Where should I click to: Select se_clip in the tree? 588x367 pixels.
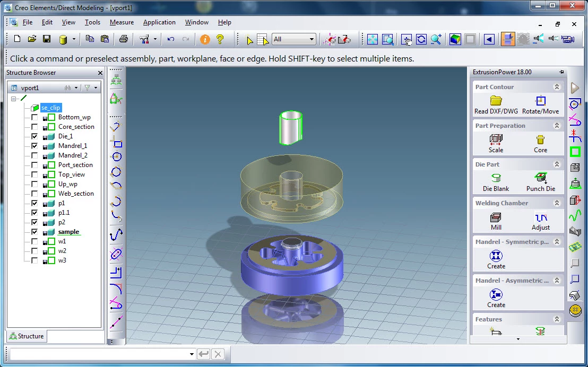pyautogui.click(x=50, y=108)
